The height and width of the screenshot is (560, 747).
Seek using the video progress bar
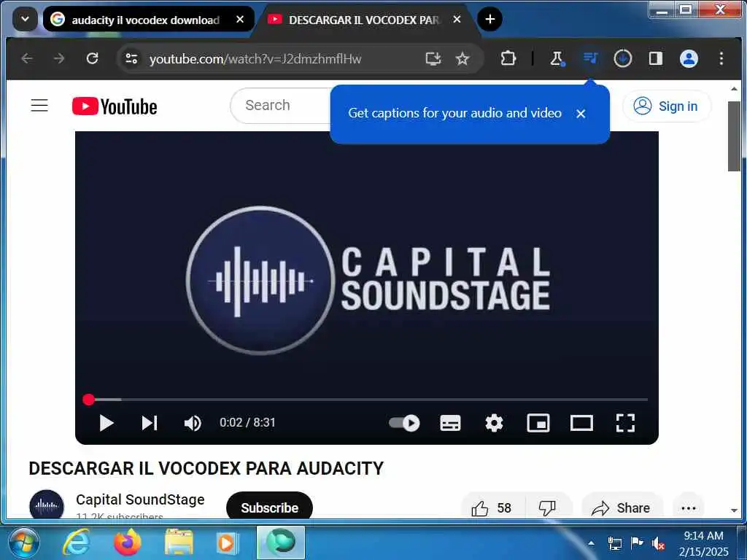[x=367, y=400]
